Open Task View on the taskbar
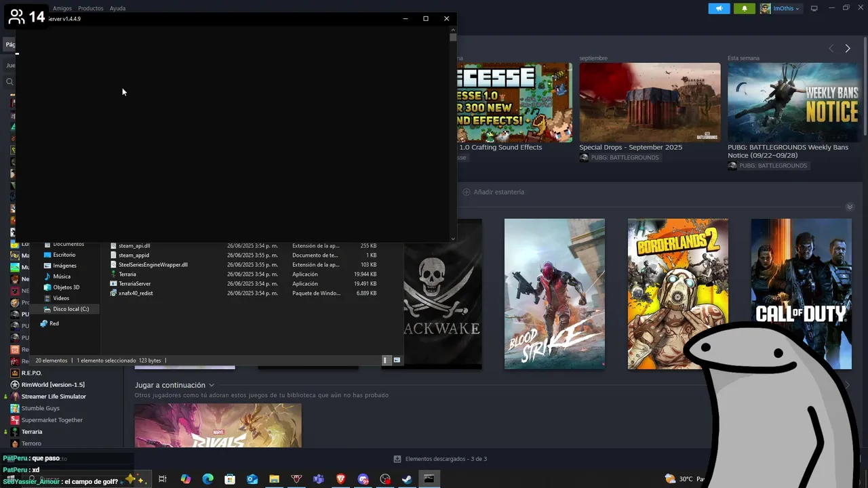This screenshot has height=488, width=868. [163, 479]
